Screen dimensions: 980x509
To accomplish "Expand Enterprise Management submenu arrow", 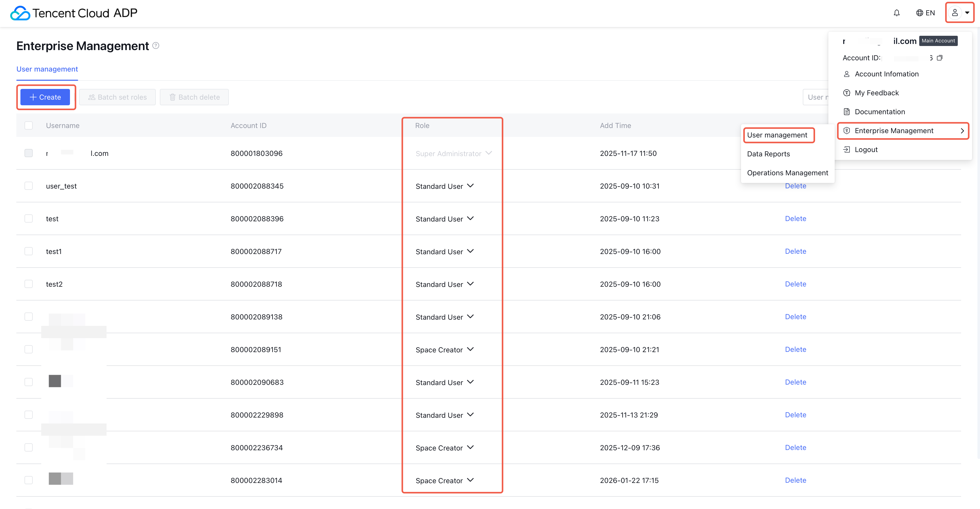I will [x=962, y=131].
